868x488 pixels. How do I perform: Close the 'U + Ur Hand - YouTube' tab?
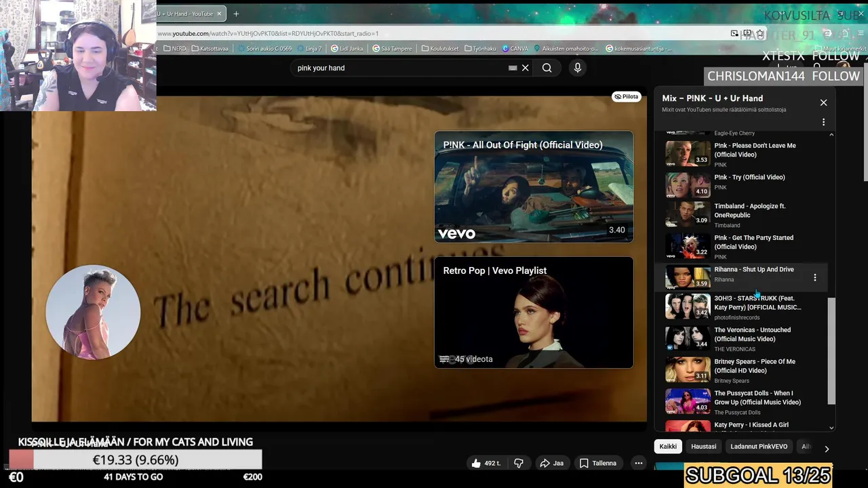[219, 14]
